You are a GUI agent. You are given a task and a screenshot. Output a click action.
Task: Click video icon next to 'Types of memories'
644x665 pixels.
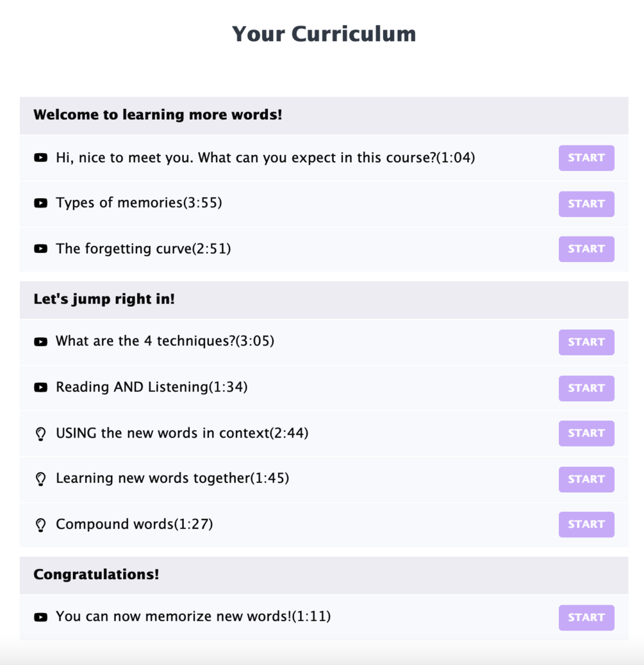[x=40, y=203]
